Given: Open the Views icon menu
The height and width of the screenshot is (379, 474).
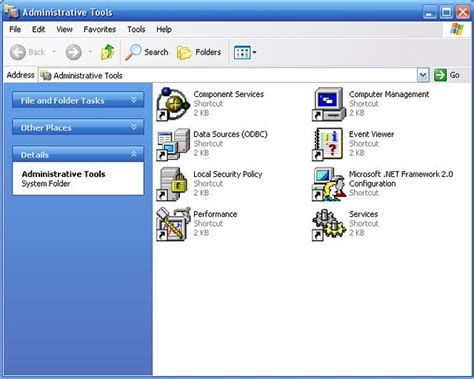Looking at the screenshot, I should [x=245, y=52].
